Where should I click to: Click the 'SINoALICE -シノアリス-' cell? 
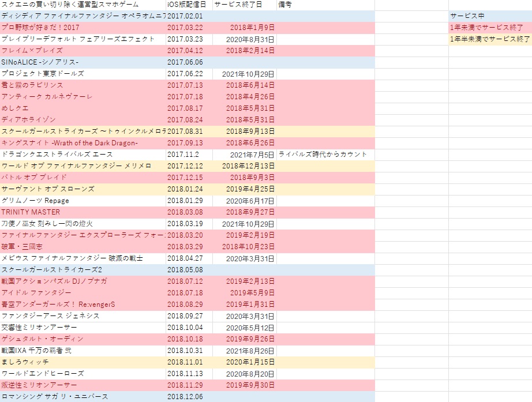(83, 62)
